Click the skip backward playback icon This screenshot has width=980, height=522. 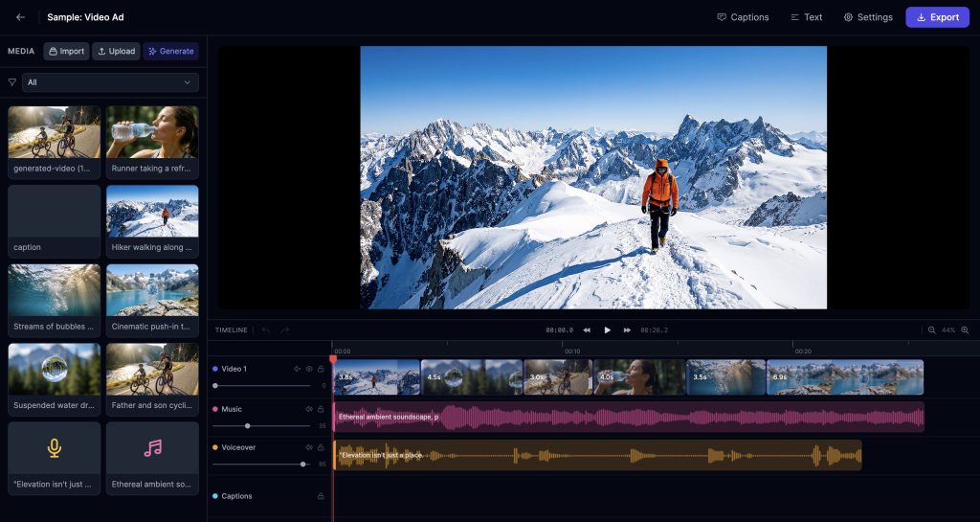(587, 330)
